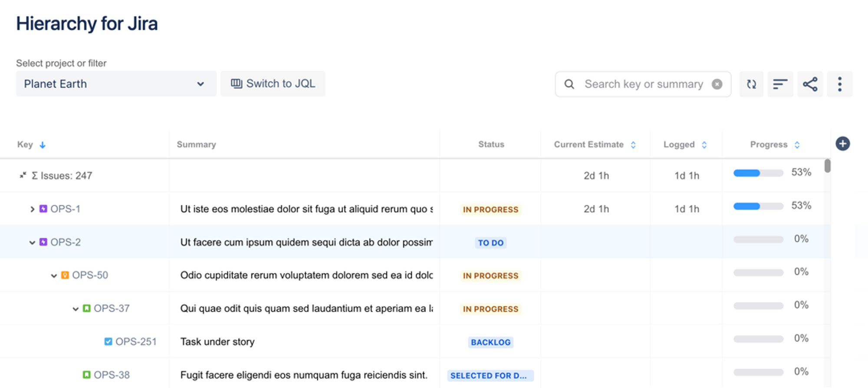Click the purple epic icon of OPS-2
The width and height of the screenshot is (868, 388).
point(43,242)
